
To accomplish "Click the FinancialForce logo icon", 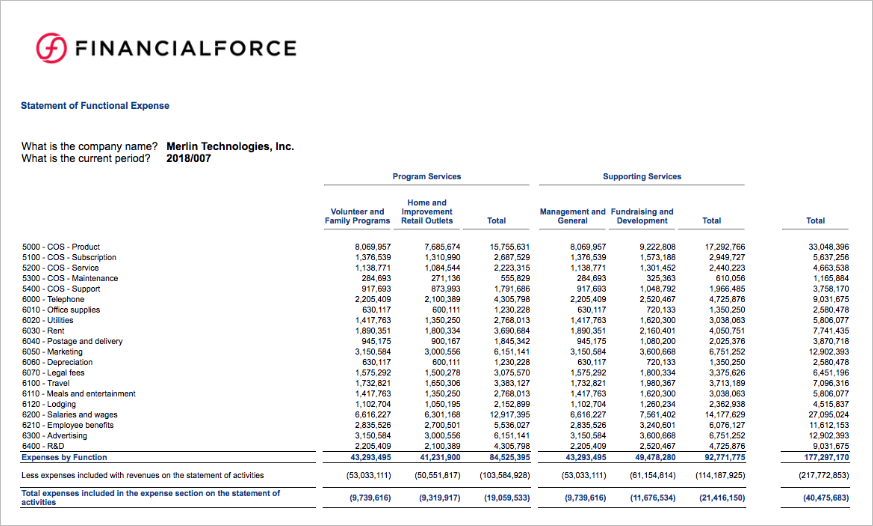I will pos(51,48).
